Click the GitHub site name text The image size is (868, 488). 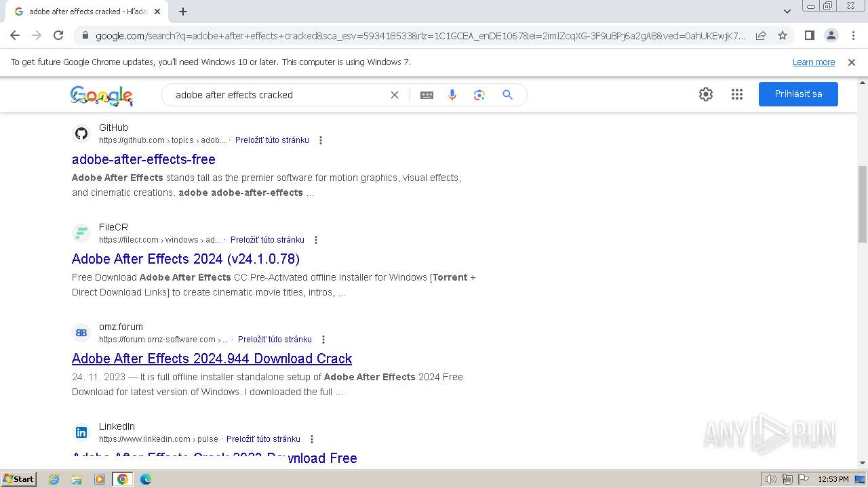(x=113, y=127)
